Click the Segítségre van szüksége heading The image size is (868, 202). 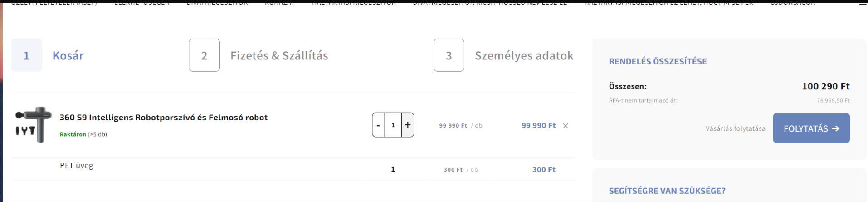pos(667,191)
